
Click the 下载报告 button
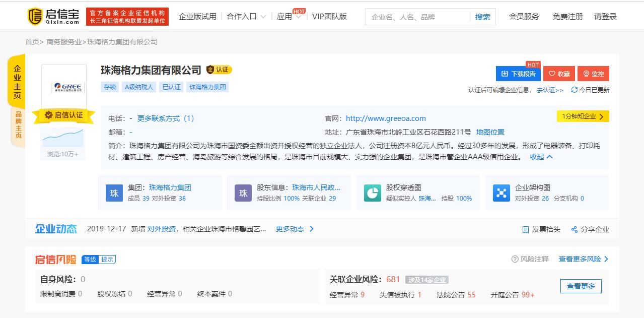click(518, 74)
